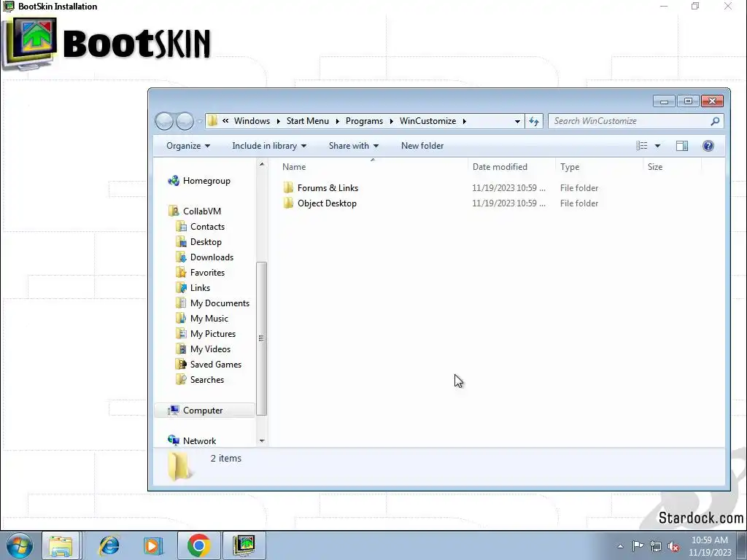Click BootSkin installer taskbar icon

(x=244, y=545)
